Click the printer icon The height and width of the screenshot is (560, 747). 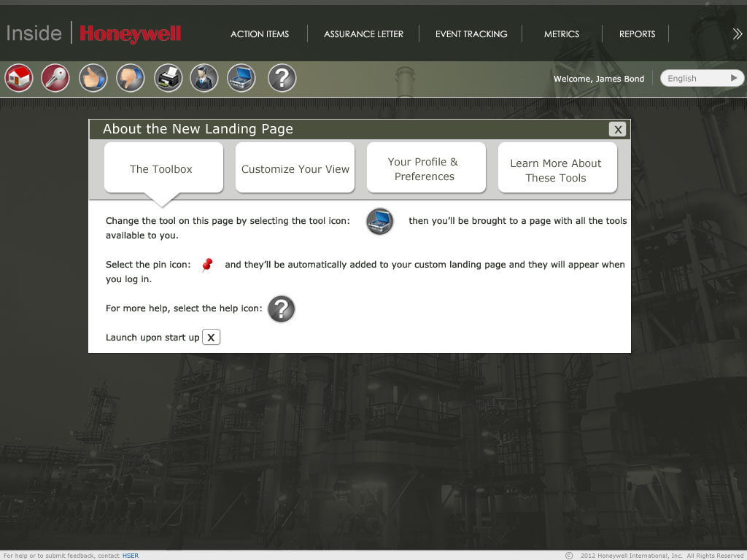(x=169, y=78)
